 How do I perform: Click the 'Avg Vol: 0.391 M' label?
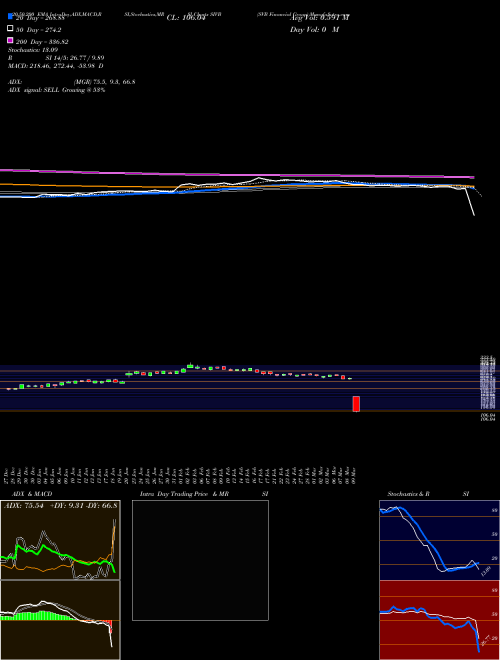pos(319,18)
